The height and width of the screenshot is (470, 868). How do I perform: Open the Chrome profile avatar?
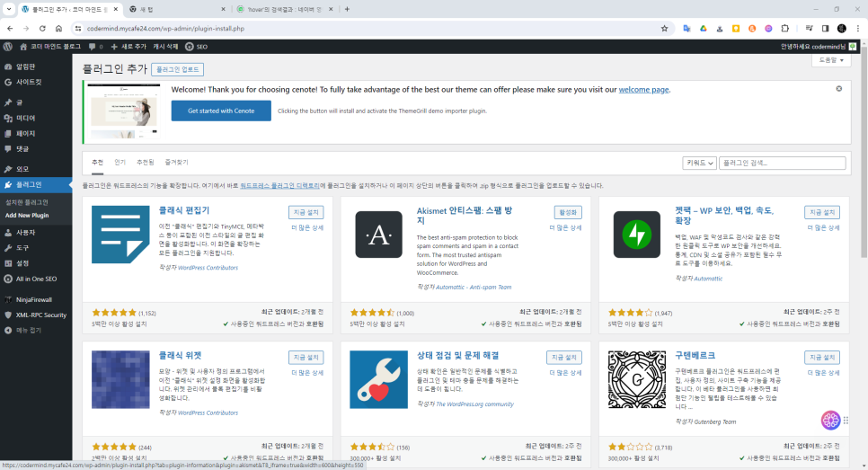tap(841, 28)
